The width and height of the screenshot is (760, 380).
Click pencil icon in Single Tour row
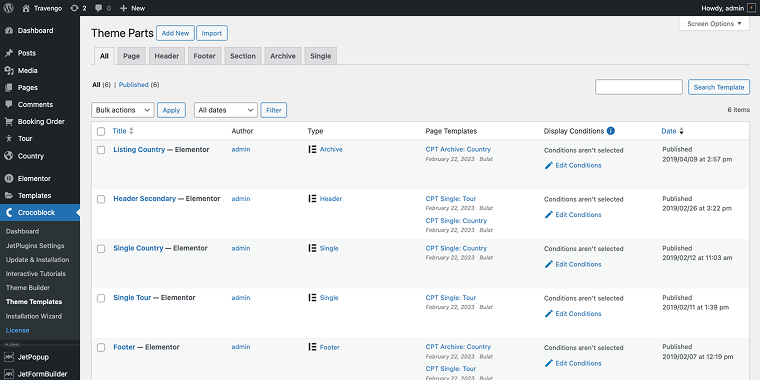[x=549, y=314]
